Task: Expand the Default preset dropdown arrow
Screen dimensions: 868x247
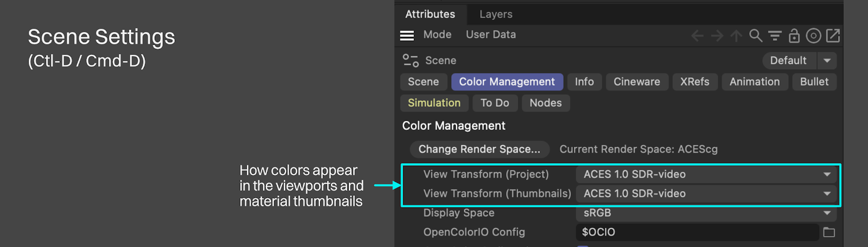Action: (x=827, y=61)
